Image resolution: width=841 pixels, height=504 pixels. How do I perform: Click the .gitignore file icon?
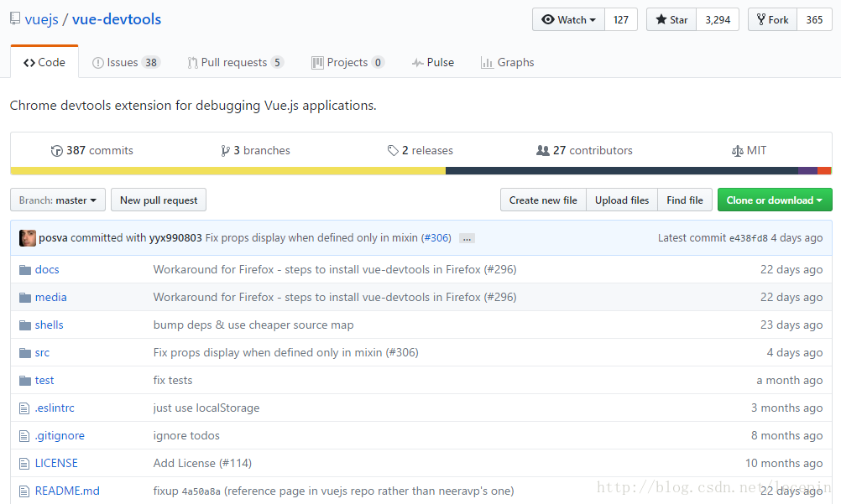[x=24, y=436]
